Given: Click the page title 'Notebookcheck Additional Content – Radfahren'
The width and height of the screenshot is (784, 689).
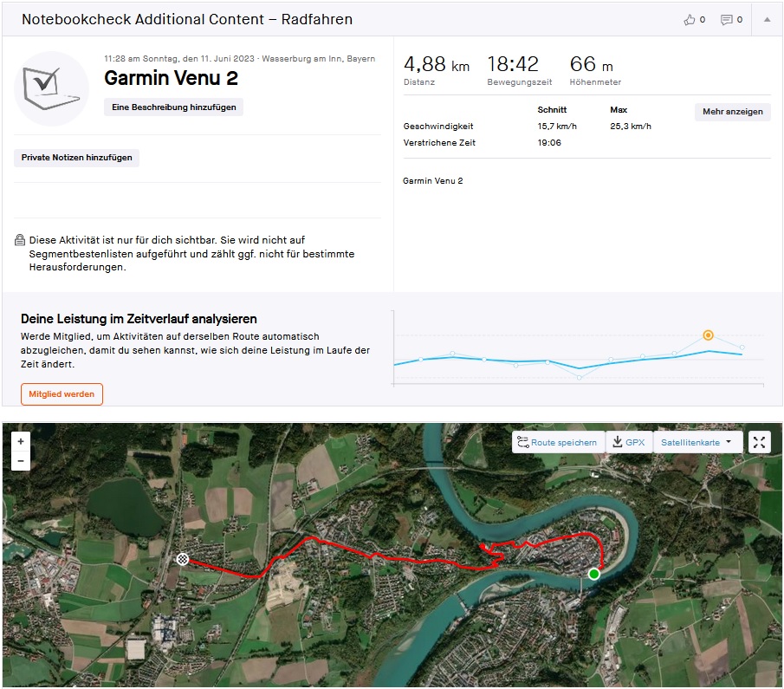Looking at the screenshot, I should point(187,20).
